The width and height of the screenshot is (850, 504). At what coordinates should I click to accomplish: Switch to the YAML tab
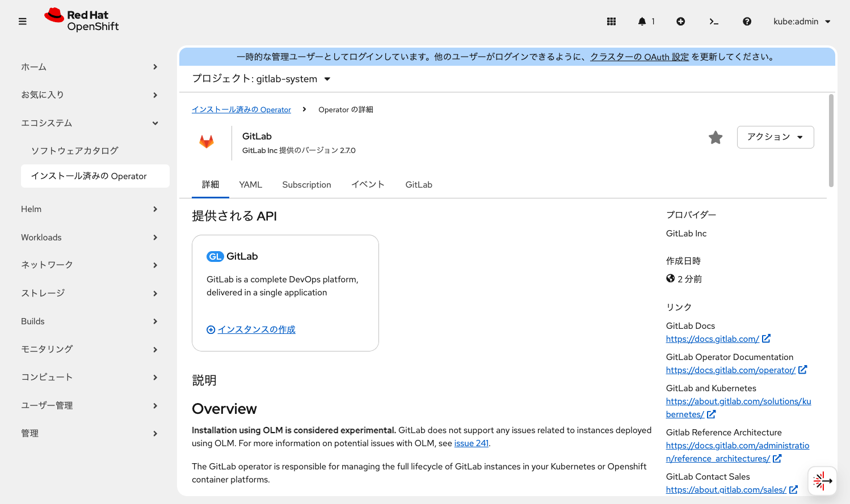click(x=250, y=184)
